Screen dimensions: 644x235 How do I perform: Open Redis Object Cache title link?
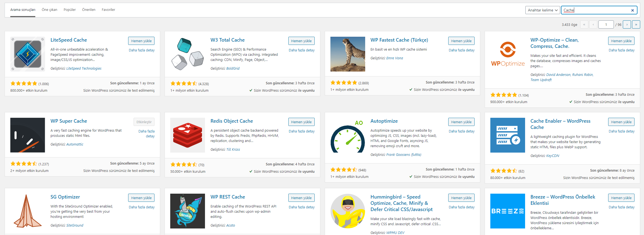232,121
